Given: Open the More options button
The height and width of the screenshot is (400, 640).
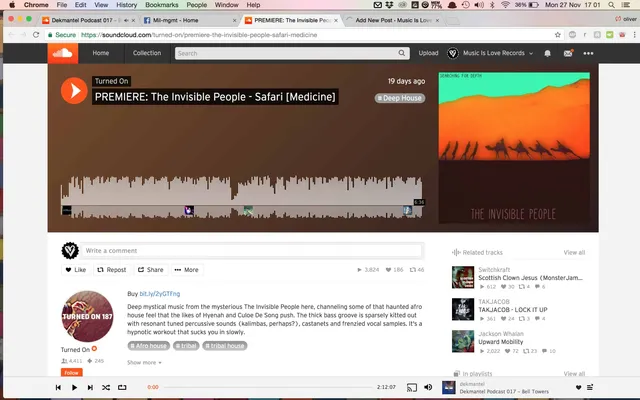Looking at the screenshot, I should (x=186, y=270).
